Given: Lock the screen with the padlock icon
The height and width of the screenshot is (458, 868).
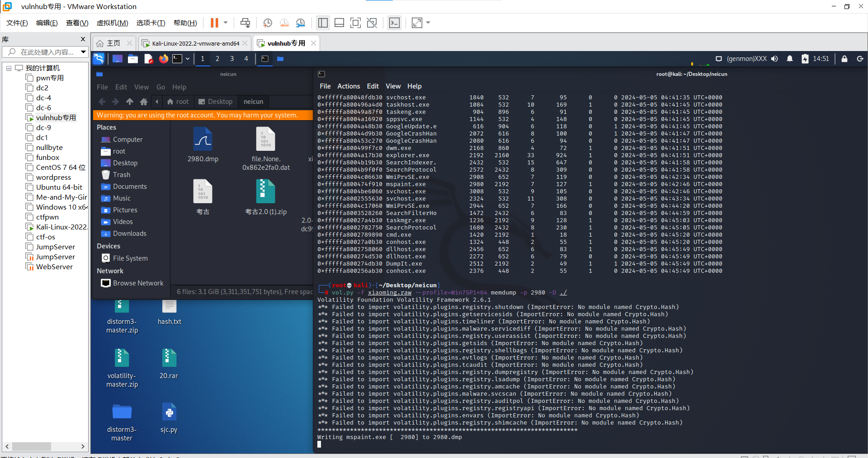Looking at the screenshot, I should coord(844,59).
